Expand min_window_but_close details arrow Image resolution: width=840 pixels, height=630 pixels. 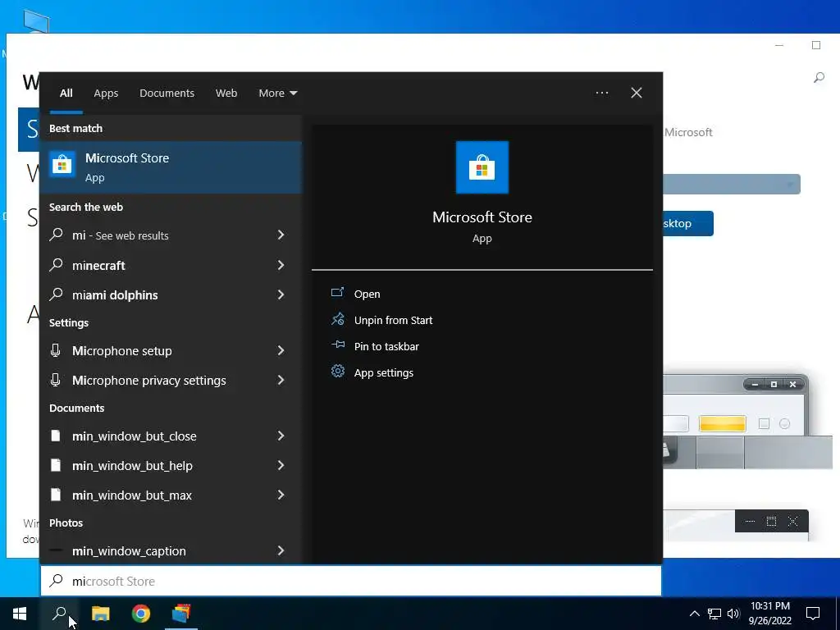281,436
